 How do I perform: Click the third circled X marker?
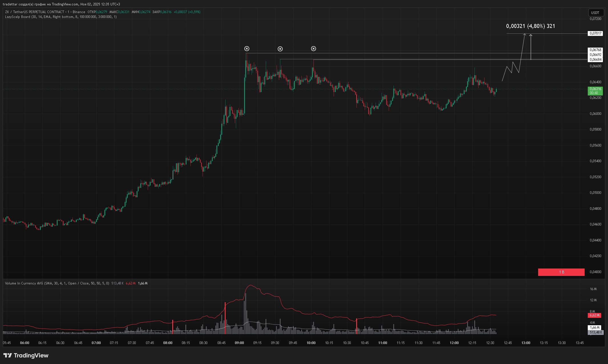click(x=313, y=49)
